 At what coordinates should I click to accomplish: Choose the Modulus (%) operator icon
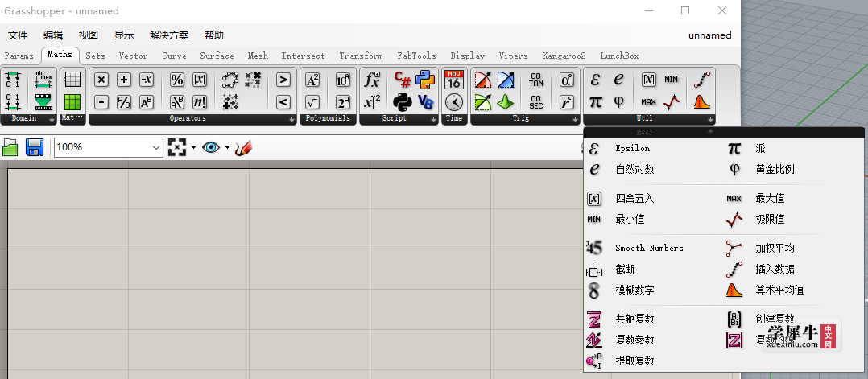click(x=176, y=80)
